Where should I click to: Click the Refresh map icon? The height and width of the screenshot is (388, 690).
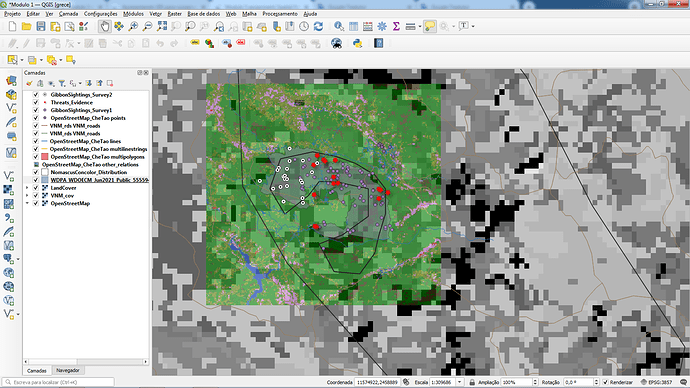coord(318,26)
